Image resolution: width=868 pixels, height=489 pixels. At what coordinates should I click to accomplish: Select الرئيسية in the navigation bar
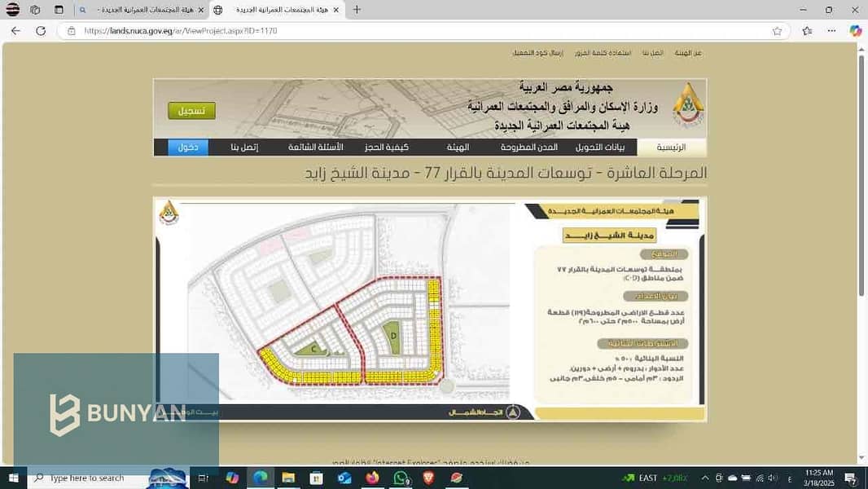671,148
